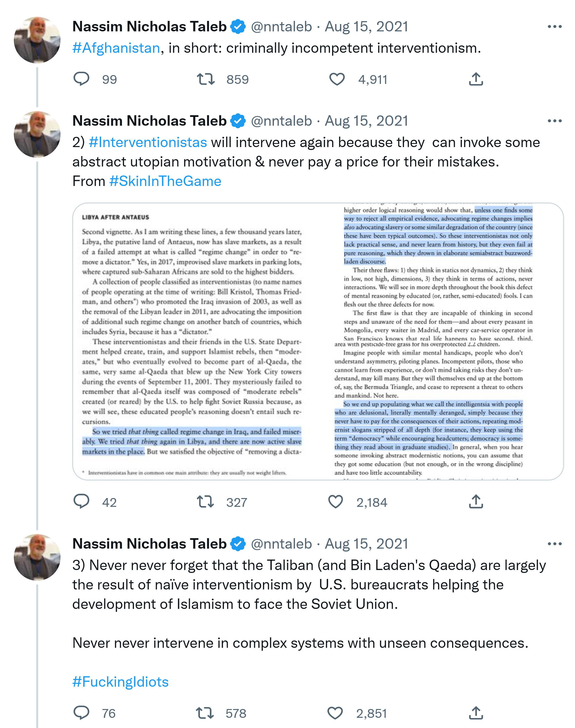Like the tweet with 4,911 likes

pyautogui.click(x=337, y=79)
